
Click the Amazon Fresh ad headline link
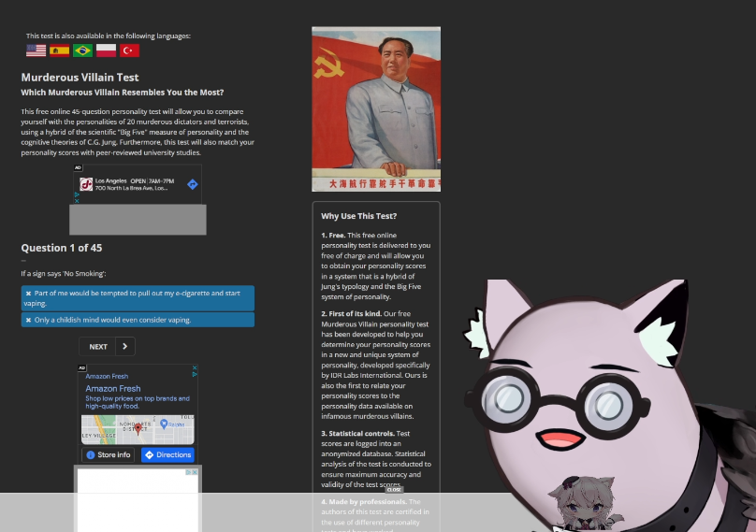pyautogui.click(x=113, y=388)
